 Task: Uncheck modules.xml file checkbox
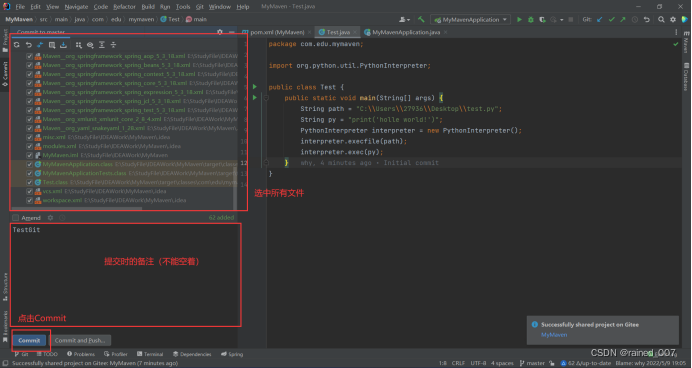point(30,146)
